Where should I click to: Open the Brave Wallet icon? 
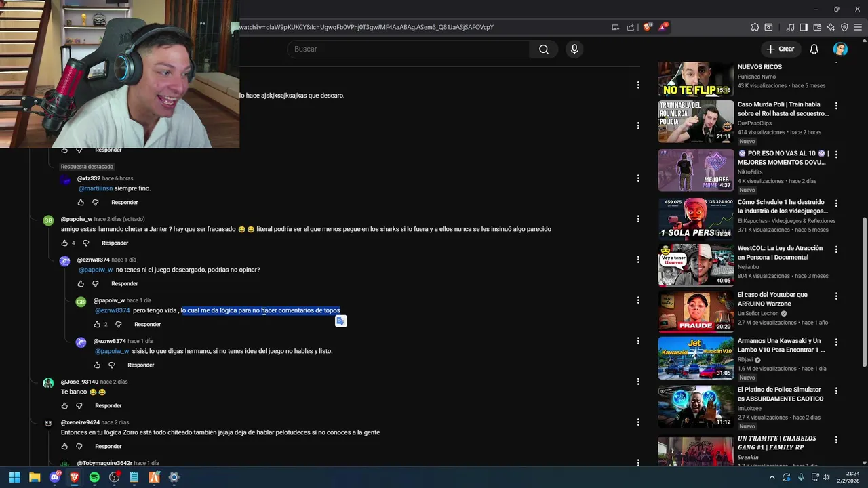point(817,27)
